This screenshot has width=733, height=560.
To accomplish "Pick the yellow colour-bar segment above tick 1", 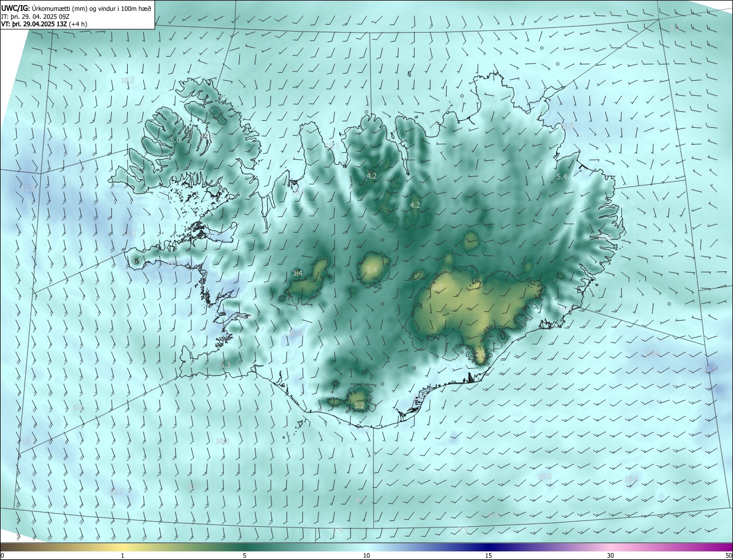I will 123,547.
